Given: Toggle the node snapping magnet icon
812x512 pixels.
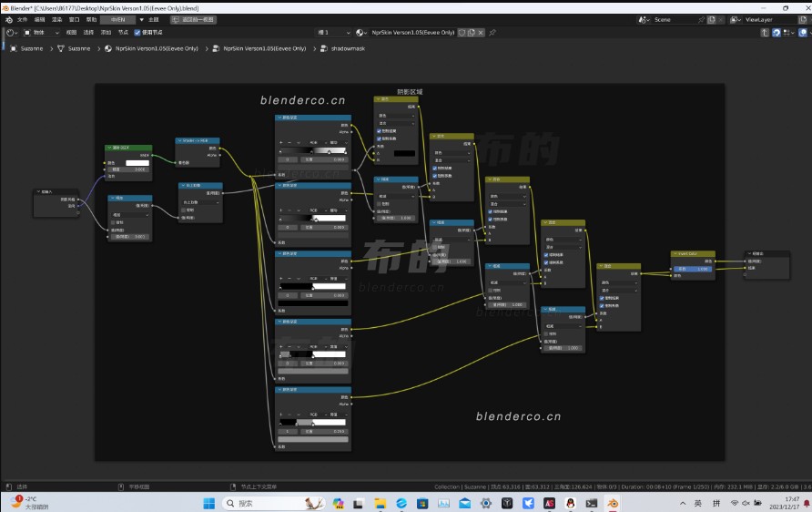Looking at the screenshot, I should [776, 33].
